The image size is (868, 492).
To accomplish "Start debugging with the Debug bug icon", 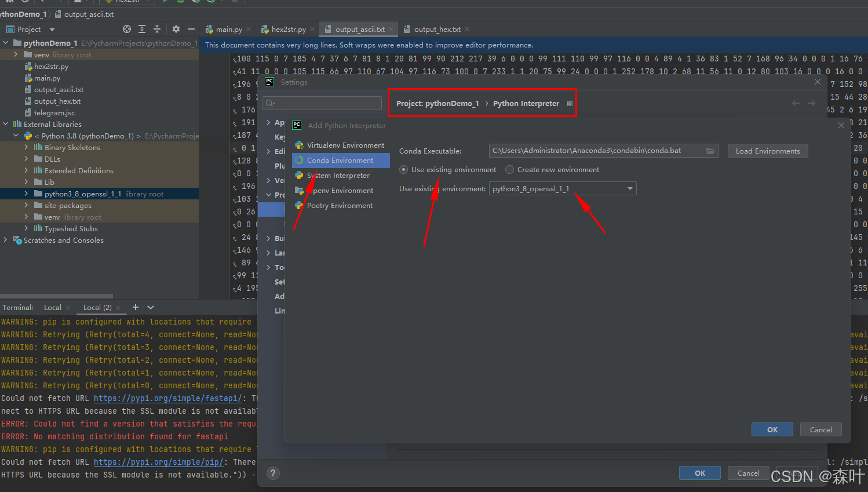I will click(x=181, y=2).
